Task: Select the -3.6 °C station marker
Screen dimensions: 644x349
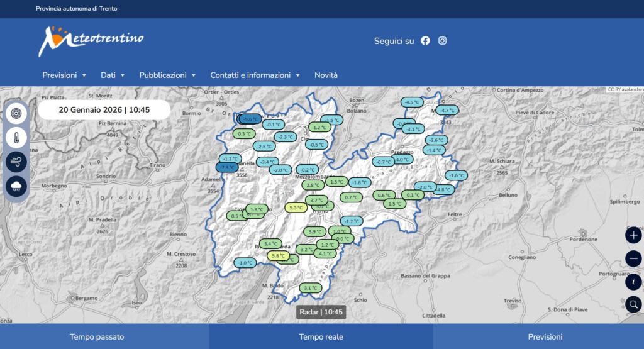Action: (436, 140)
